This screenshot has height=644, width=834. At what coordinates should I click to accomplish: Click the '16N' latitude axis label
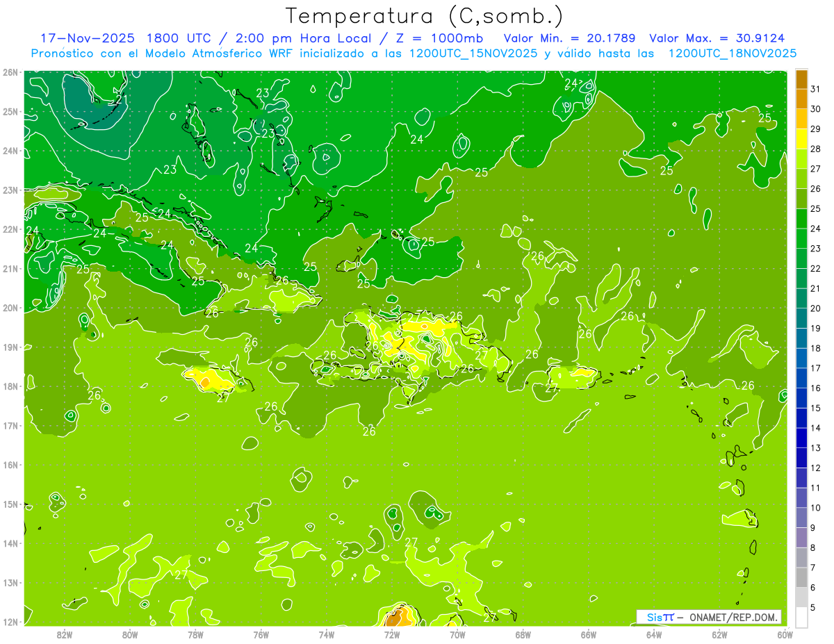[x=10, y=465]
